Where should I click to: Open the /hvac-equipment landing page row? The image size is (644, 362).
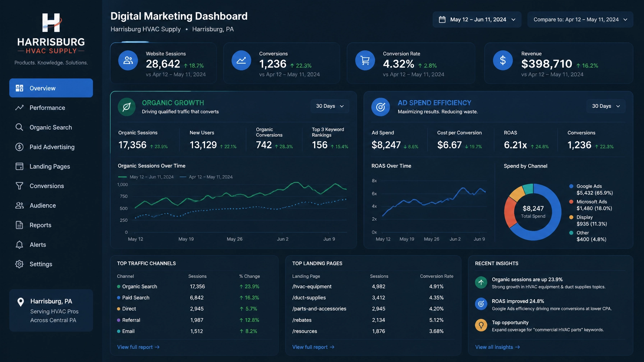(373, 287)
